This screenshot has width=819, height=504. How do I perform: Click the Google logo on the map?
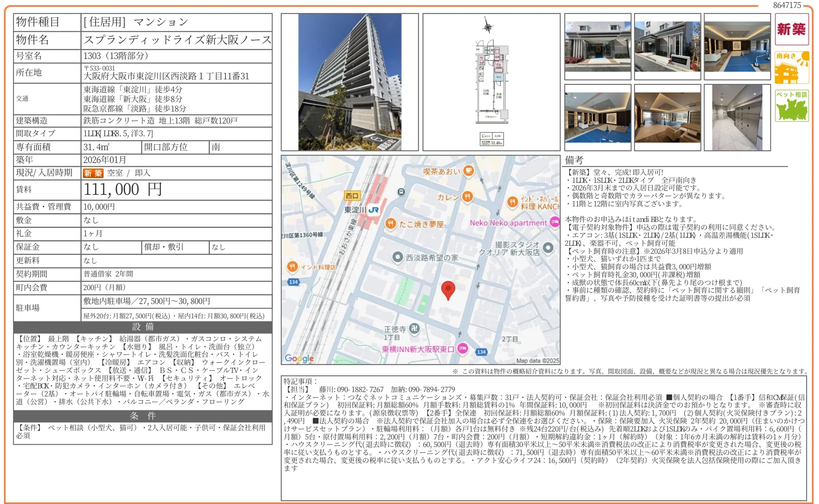pyautogui.click(x=300, y=358)
